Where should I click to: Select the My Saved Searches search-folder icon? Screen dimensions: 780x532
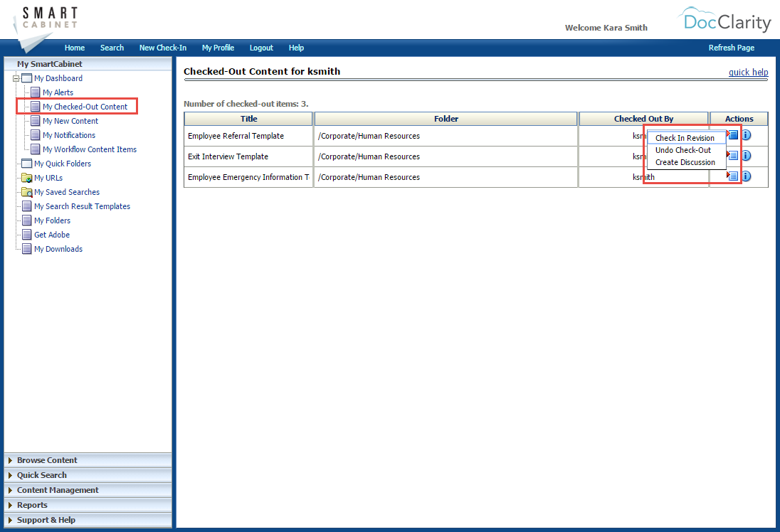28,192
